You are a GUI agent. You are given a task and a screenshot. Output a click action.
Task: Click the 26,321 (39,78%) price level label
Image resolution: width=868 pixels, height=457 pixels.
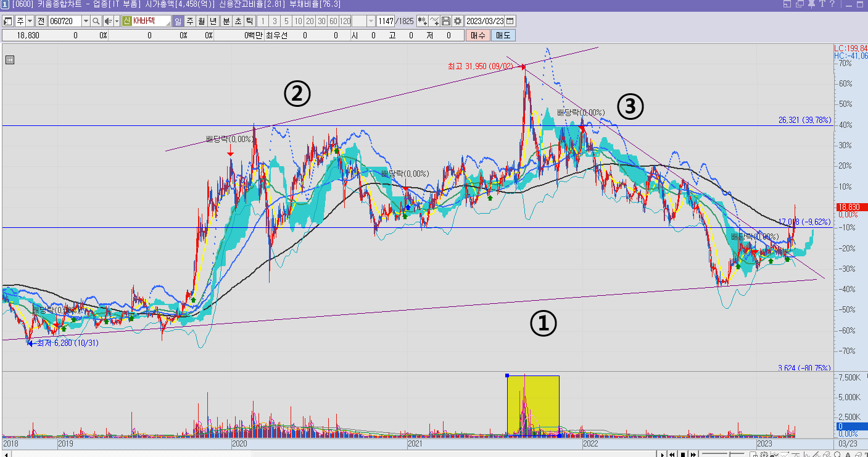coord(805,120)
